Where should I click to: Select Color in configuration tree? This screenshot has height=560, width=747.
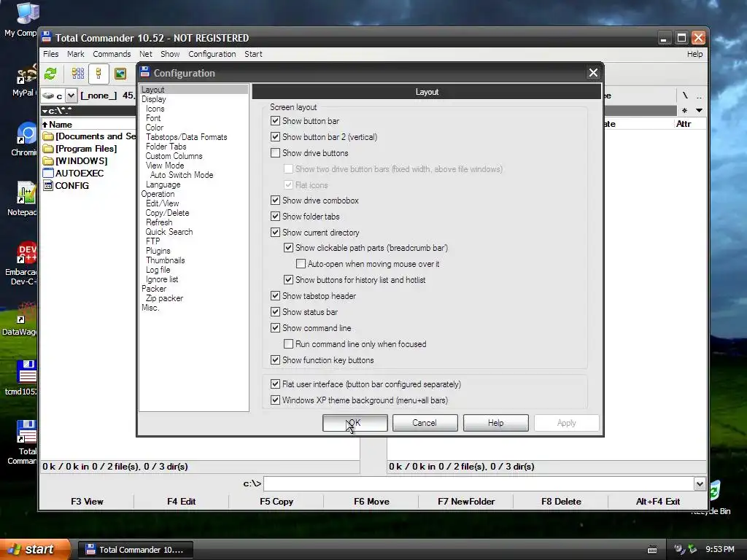[155, 128]
